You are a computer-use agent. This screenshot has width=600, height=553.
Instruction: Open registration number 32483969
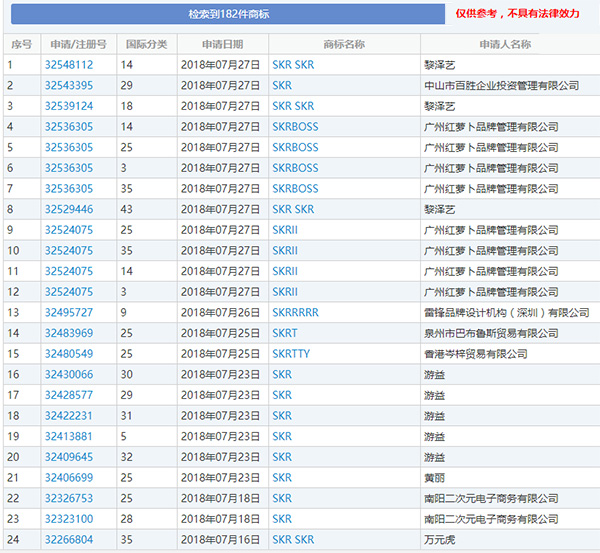pyautogui.click(x=69, y=333)
